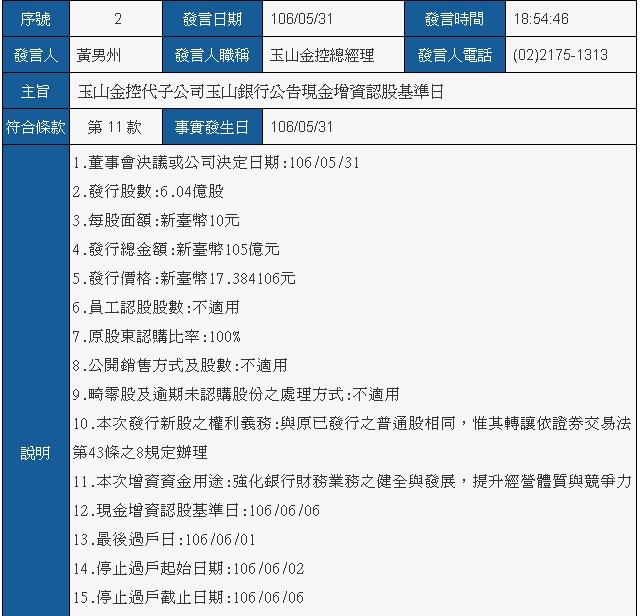Image resolution: width=640 pixels, height=616 pixels.
Task: Click the 發言人 header cell
Action: (36, 55)
